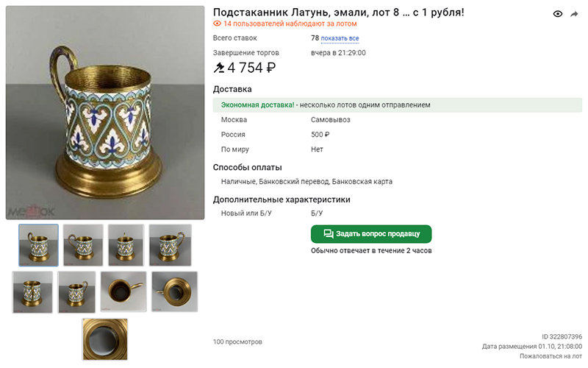Select the fourth thumbnail with handle on right
This screenshot has width=588, height=368.
coord(171,245)
